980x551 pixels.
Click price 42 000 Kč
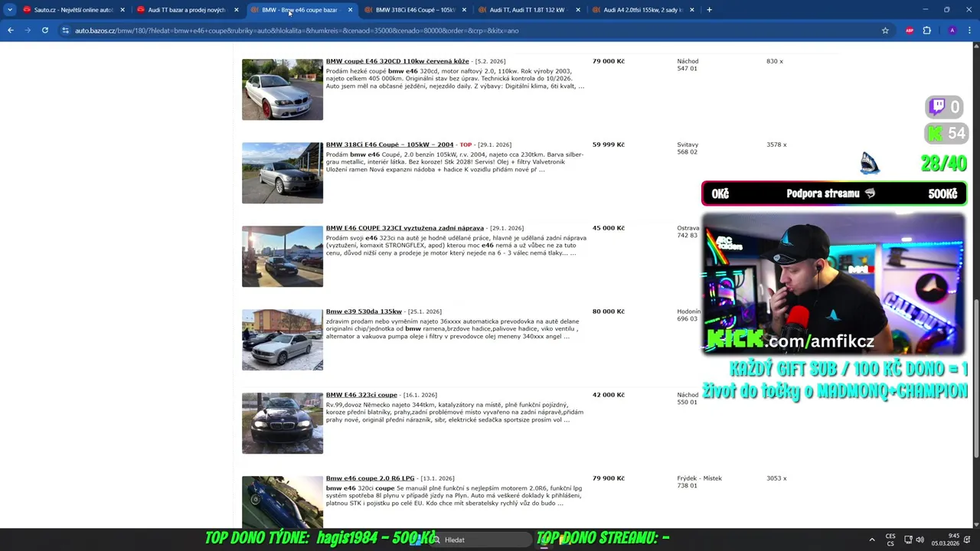pyautogui.click(x=609, y=395)
